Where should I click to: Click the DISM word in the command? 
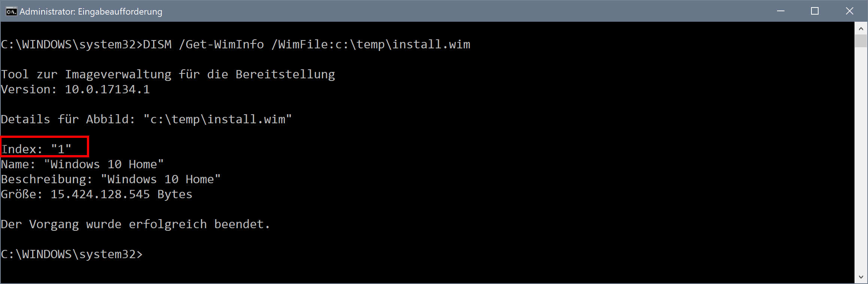pos(157,45)
